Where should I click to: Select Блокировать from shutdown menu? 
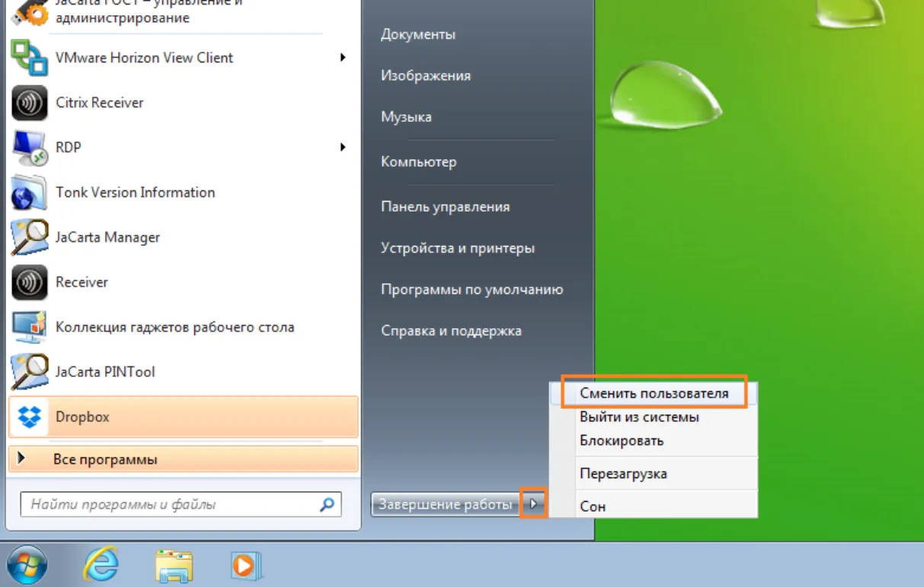[622, 441]
